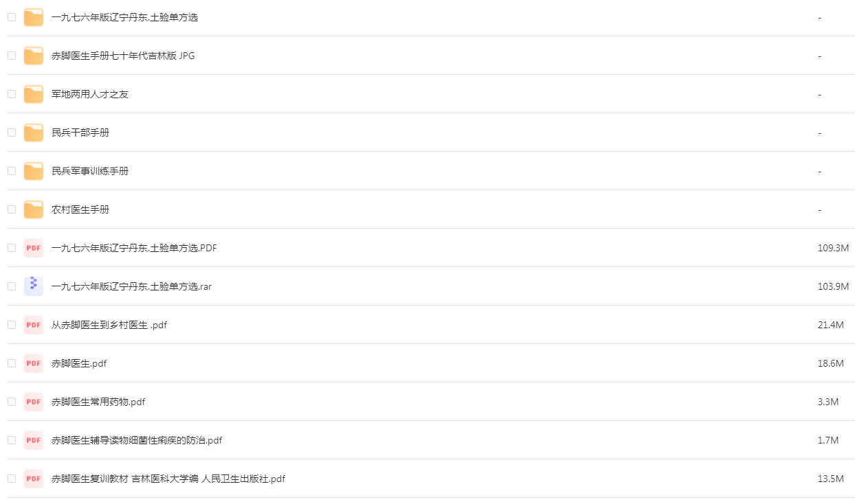Click the folder icon for 军地两用人才之友
Viewport: 855px width, 504px height.
[34, 94]
